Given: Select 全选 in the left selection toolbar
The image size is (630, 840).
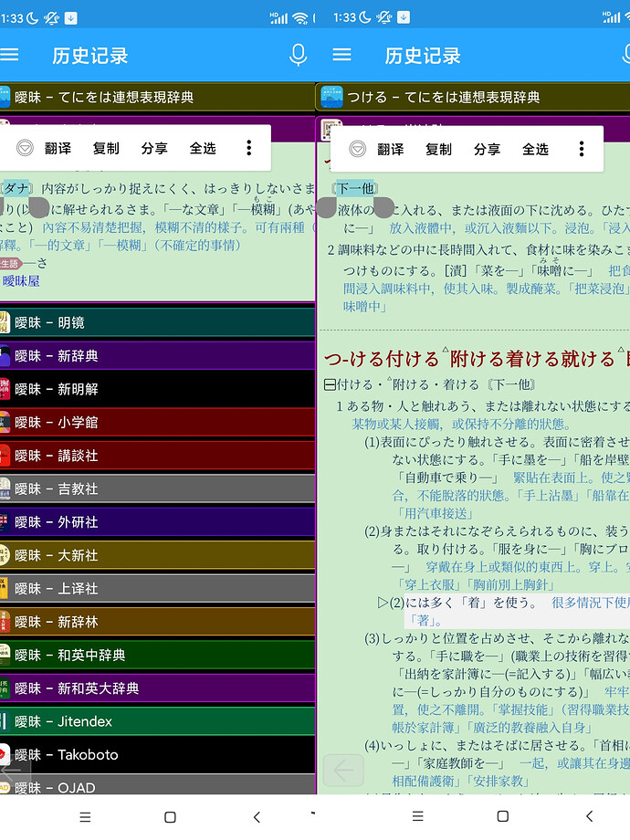Looking at the screenshot, I should pos(203,149).
